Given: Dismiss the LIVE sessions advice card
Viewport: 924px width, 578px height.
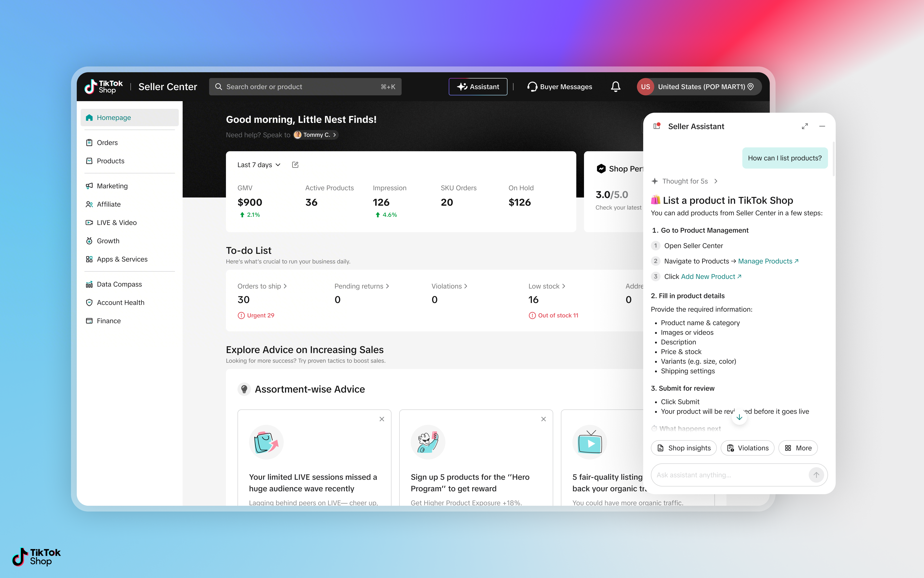Looking at the screenshot, I should coord(382,419).
